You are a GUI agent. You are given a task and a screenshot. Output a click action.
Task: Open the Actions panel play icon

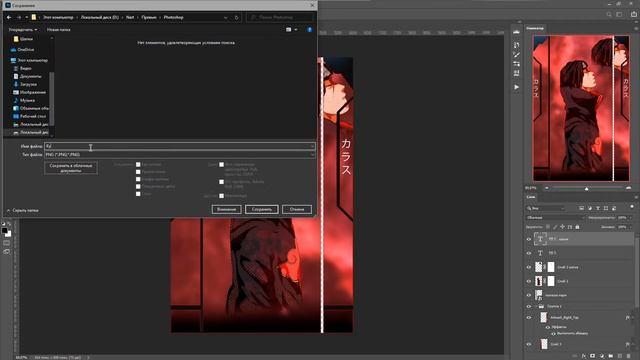coord(516,87)
